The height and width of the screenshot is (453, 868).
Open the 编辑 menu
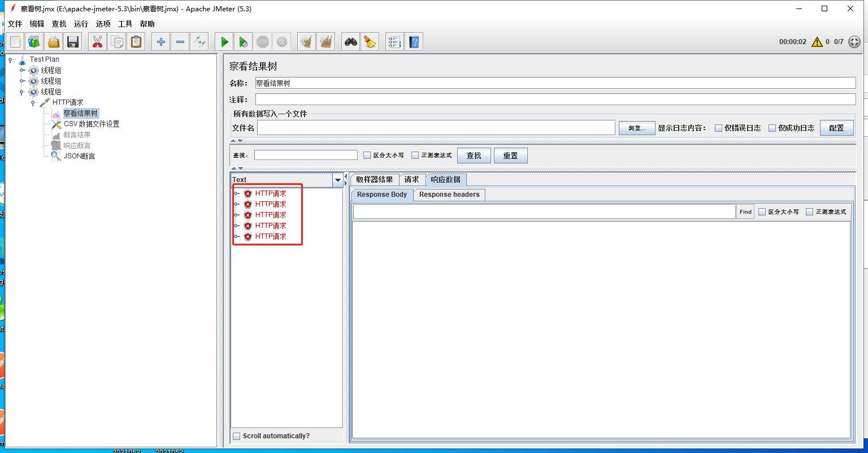(x=37, y=24)
